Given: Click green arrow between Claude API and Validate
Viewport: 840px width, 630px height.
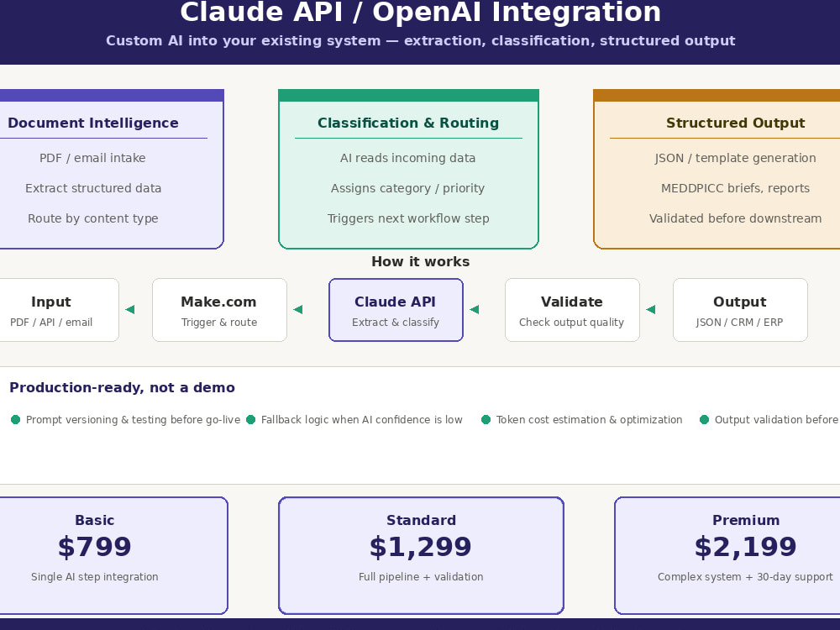Looking at the screenshot, I should point(475,309).
